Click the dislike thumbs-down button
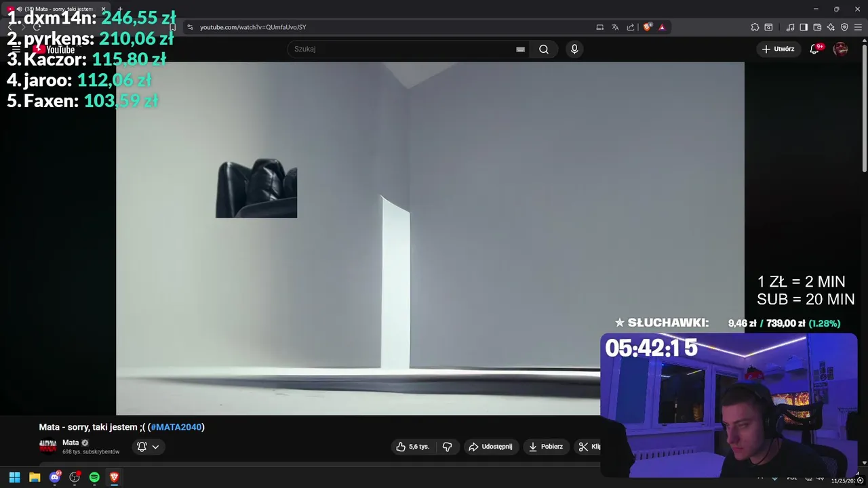Viewport: 868px width, 488px height. pos(448,447)
